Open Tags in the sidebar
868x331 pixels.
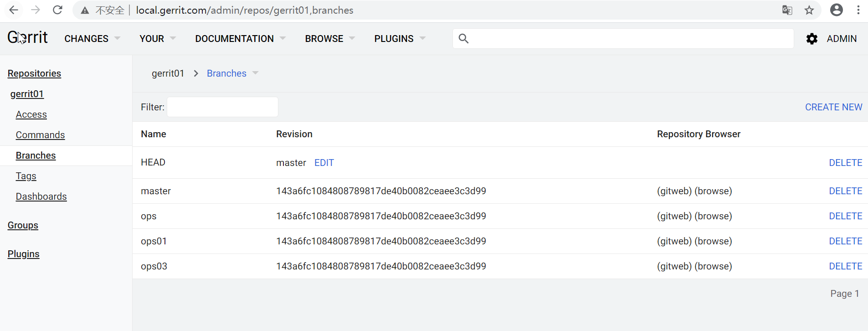[26, 176]
